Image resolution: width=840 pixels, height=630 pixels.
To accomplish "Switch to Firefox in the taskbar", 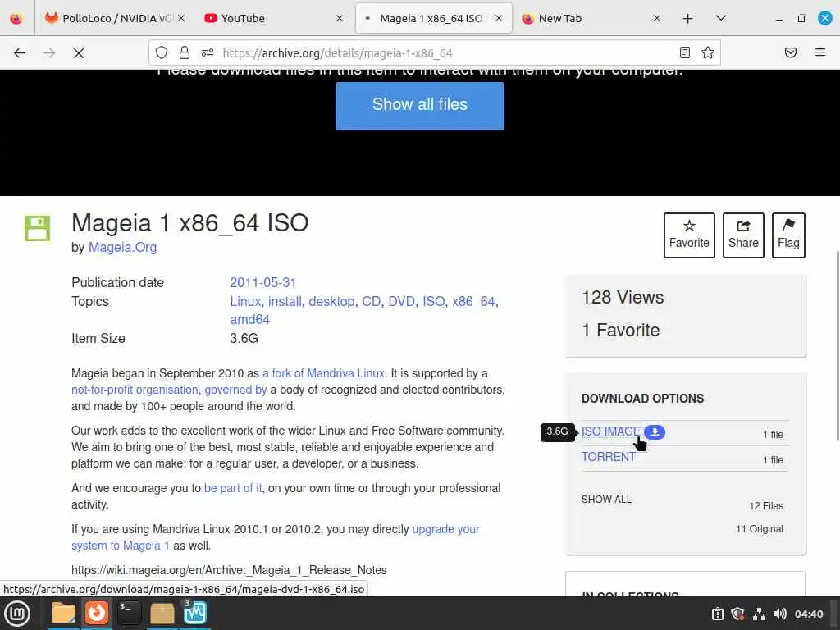I will pos(97,614).
